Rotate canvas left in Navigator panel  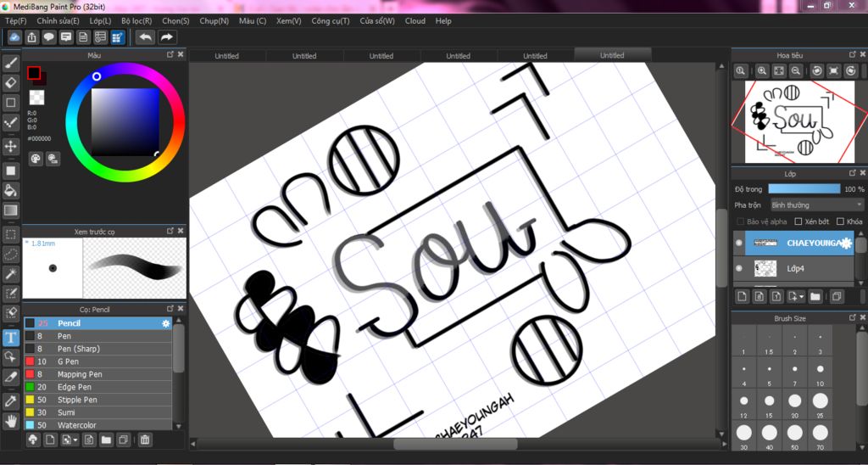tap(816, 70)
